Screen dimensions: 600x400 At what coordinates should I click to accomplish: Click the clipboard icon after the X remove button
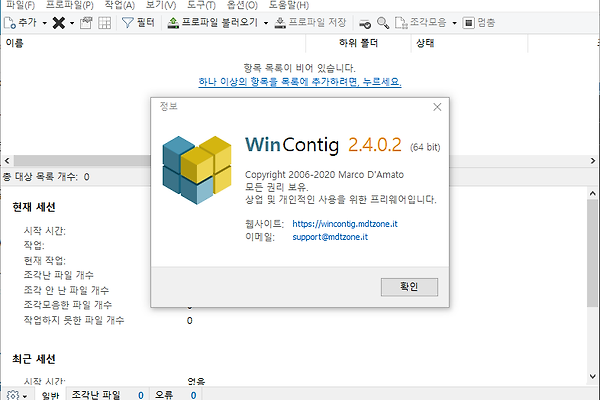coord(86,23)
